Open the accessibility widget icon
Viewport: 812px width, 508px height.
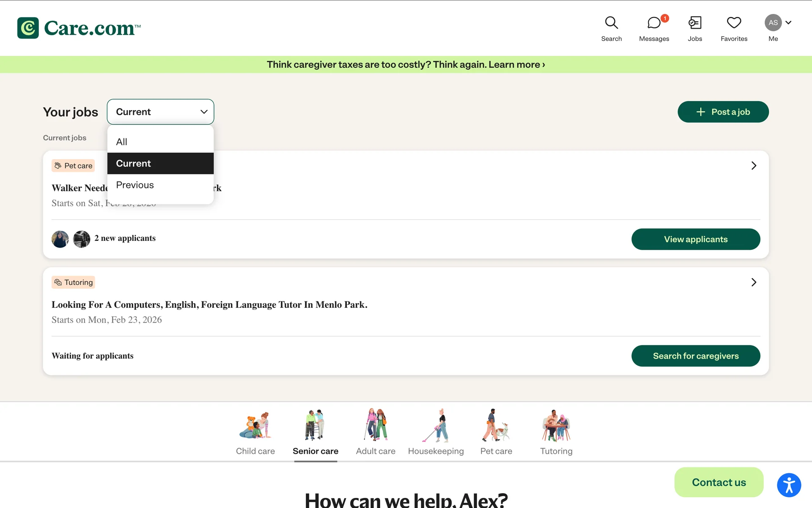(x=789, y=485)
